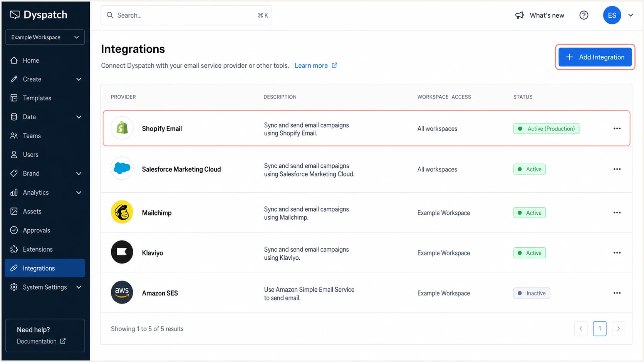Select page 1 in pagination
Viewport: 644px width, 362px height.
[x=600, y=329]
